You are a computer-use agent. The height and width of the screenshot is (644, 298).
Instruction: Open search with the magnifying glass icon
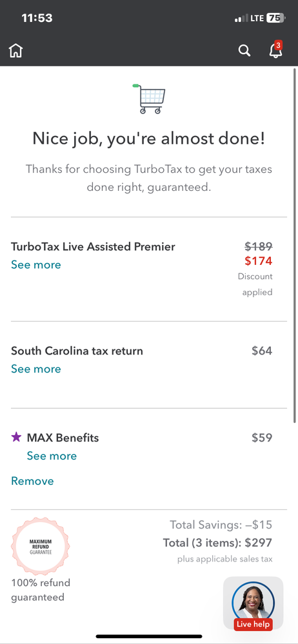[x=244, y=50]
